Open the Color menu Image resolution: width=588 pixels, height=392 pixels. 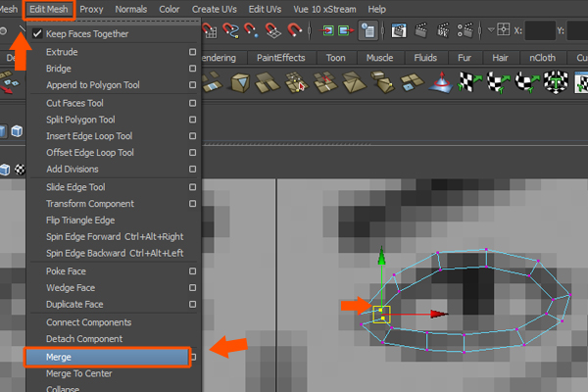pyautogui.click(x=170, y=9)
